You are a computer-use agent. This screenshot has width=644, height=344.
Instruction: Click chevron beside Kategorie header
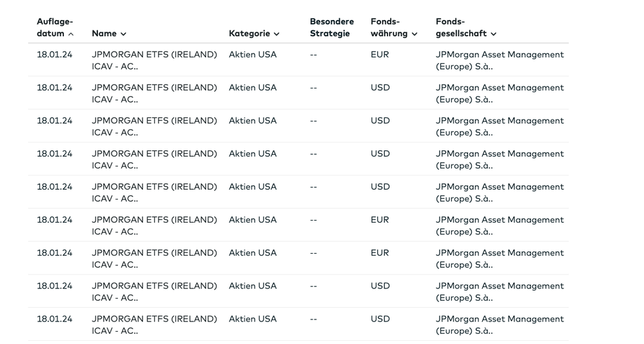pos(277,34)
